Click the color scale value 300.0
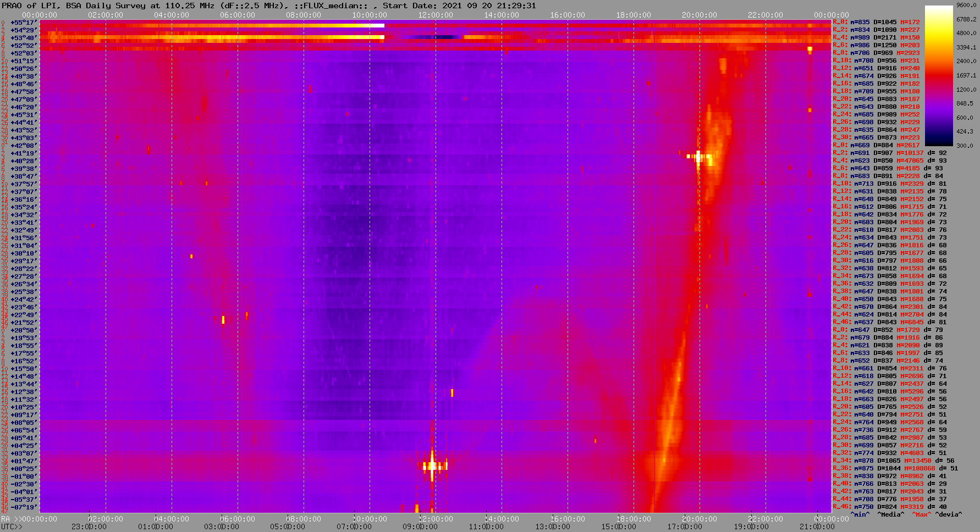980x532 pixels. tap(966, 146)
